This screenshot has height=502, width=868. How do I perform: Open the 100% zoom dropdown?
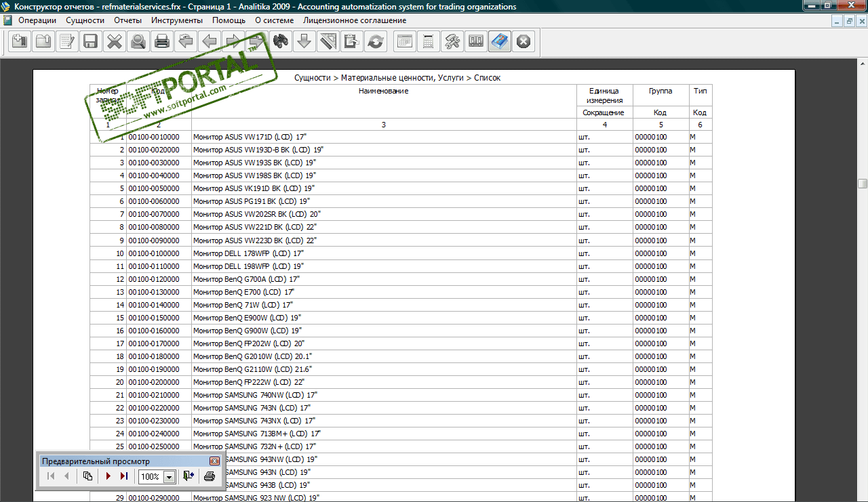click(x=169, y=477)
